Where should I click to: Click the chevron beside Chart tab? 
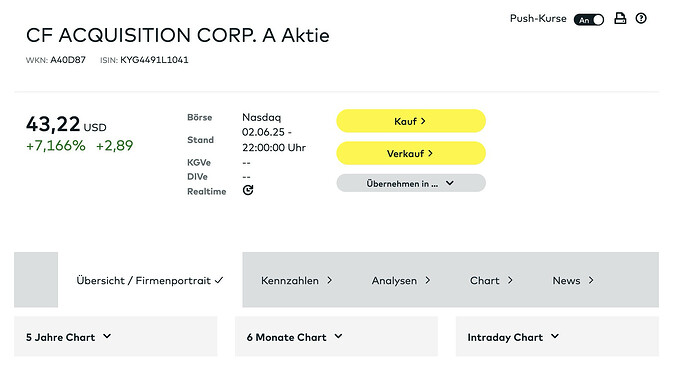point(510,280)
